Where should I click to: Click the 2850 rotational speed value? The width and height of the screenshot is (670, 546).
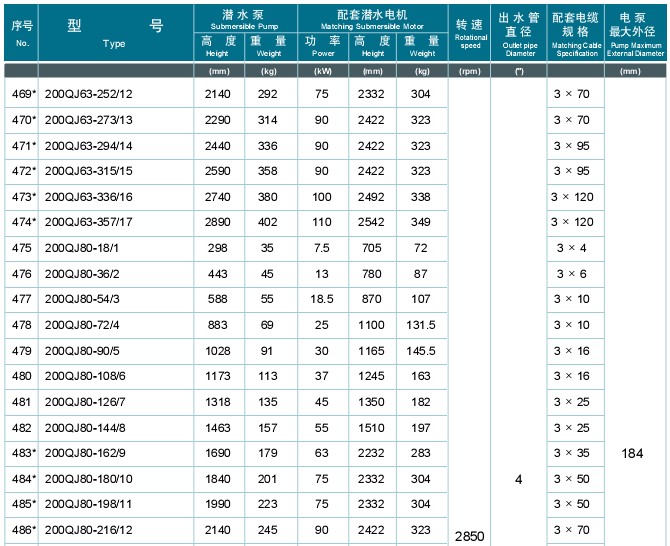(x=469, y=536)
